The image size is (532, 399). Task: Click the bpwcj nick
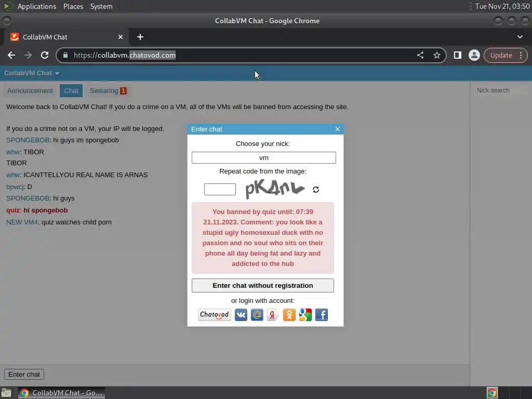click(x=15, y=187)
